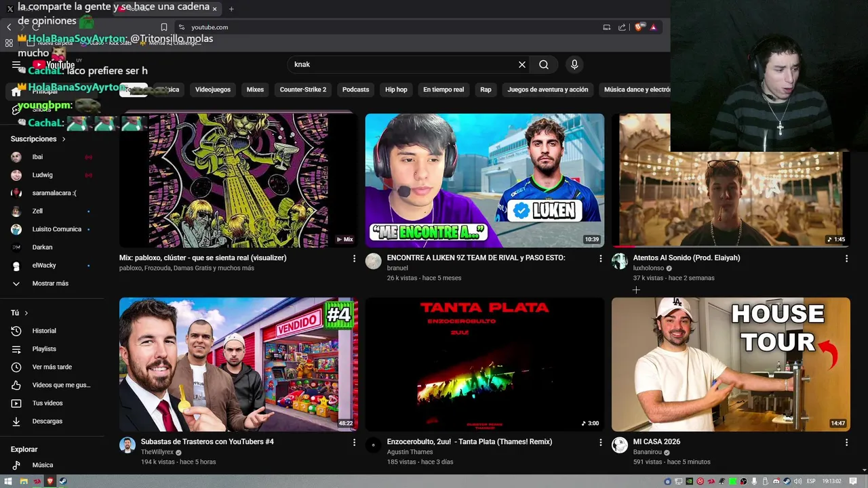Switch the ESP keyboard language indicator
868x488 pixels.
pyautogui.click(x=811, y=481)
